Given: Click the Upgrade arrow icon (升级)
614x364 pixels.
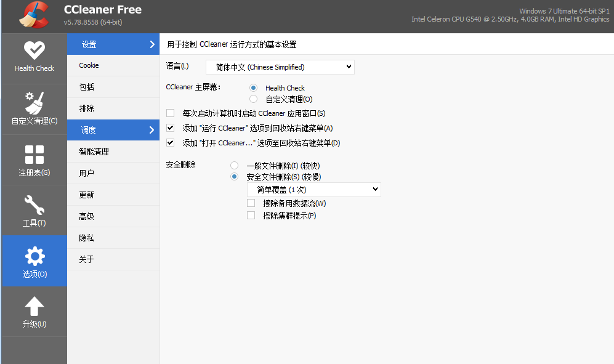Looking at the screenshot, I should coord(34,306).
